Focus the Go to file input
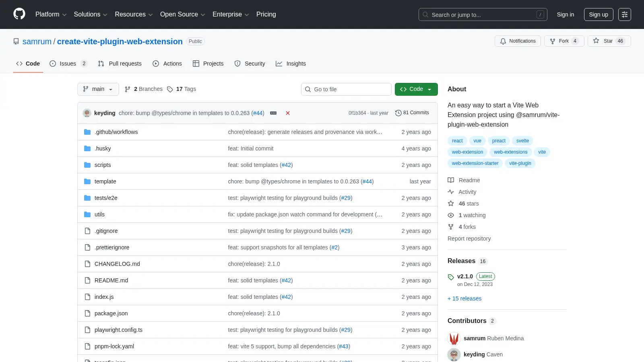 346,89
